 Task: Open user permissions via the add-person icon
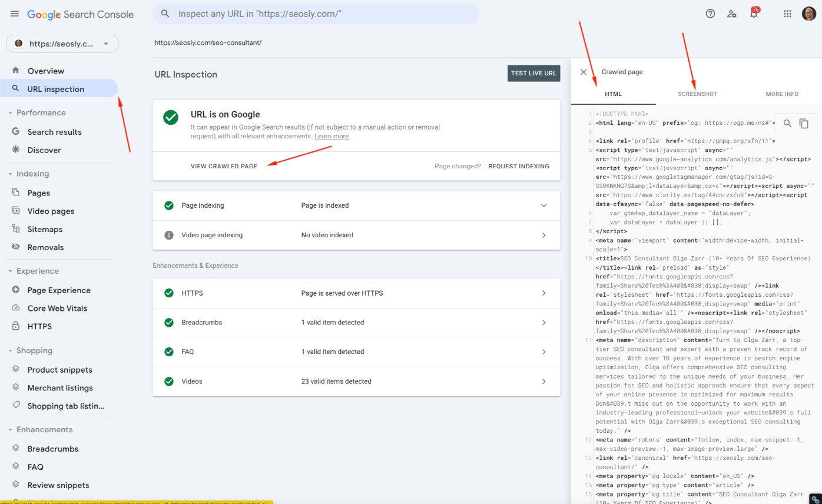732,14
